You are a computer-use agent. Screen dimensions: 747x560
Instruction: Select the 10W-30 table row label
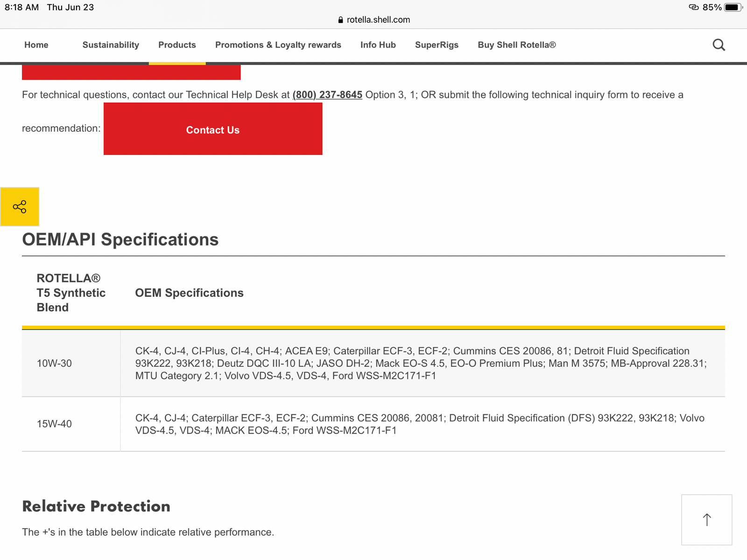tap(54, 364)
